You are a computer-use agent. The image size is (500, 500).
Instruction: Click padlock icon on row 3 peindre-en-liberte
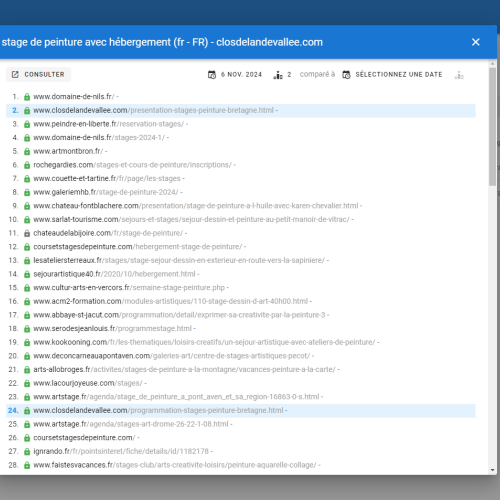tap(27, 124)
